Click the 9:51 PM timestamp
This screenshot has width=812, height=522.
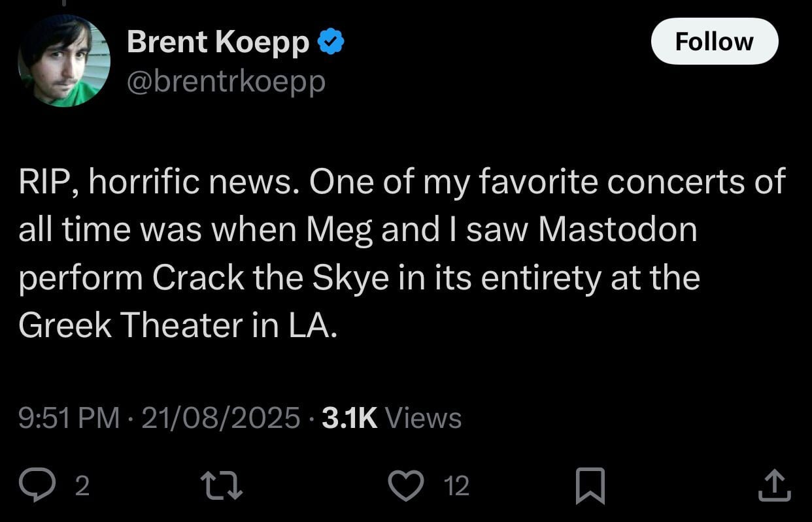(69, 417)
